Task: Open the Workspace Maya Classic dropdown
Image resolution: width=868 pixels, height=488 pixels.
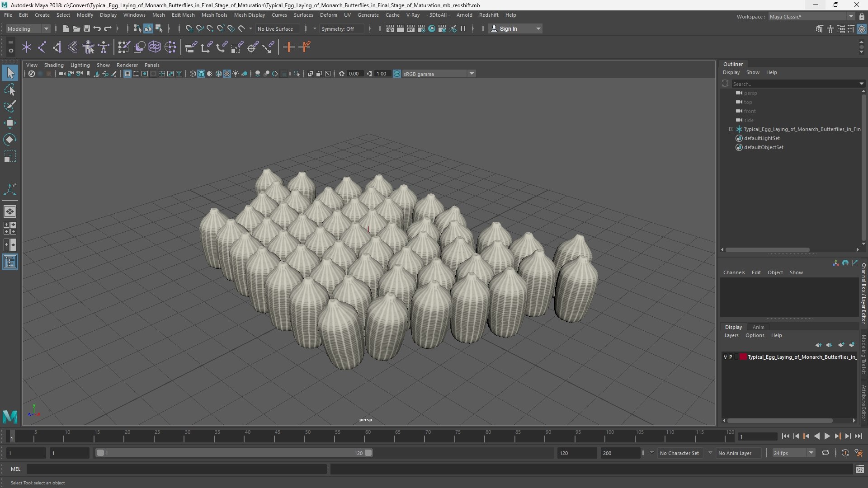Action: tap(811, 17)
